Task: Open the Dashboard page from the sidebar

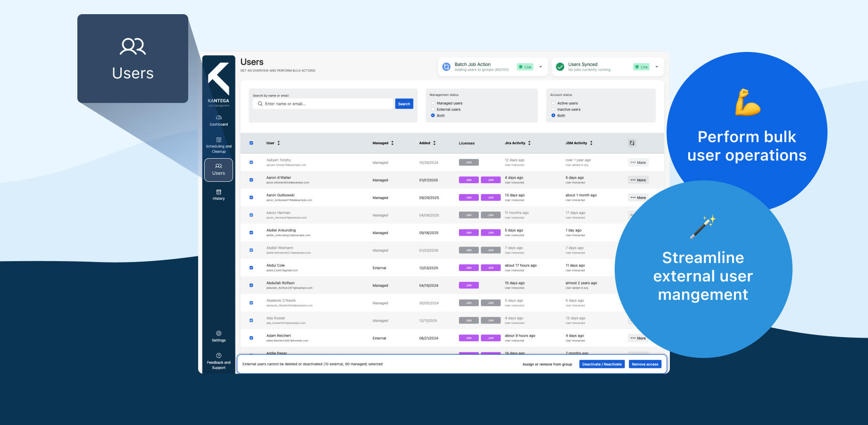Action: point(218,121)
